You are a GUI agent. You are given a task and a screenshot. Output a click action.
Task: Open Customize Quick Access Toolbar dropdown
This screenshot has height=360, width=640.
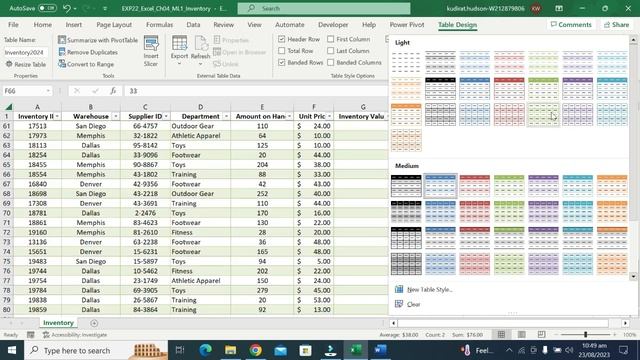(104, 8)
